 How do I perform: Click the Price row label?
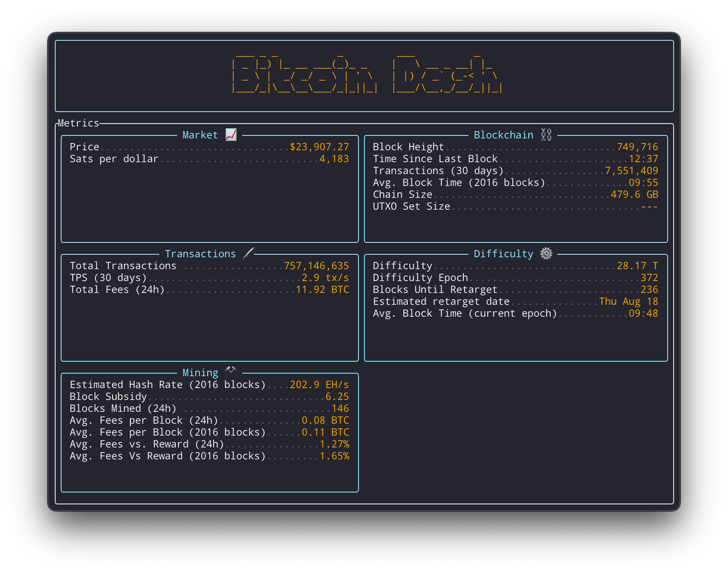[x=85, y=147]
